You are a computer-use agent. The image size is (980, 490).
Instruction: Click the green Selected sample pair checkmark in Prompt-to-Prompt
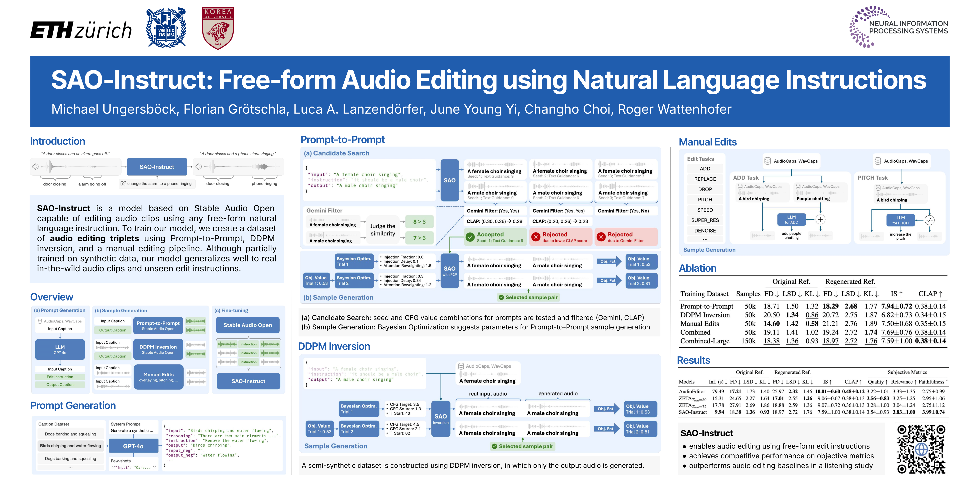coord(501,297)
